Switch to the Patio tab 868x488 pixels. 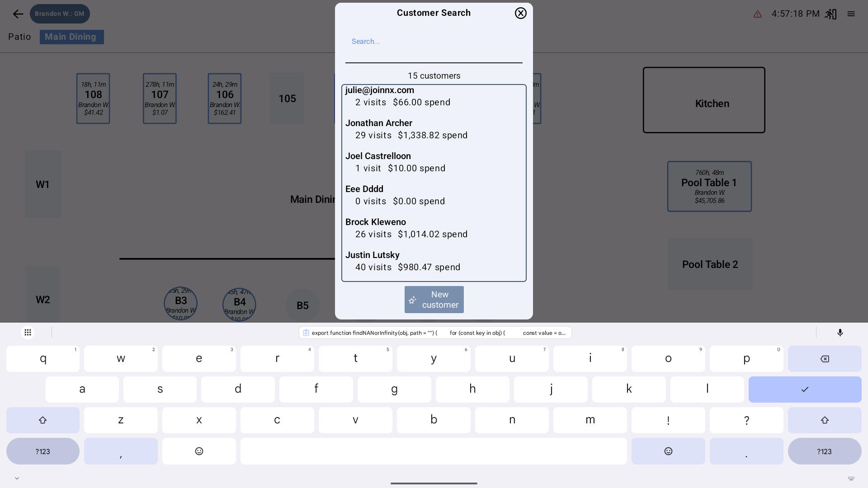pos(19,37)
